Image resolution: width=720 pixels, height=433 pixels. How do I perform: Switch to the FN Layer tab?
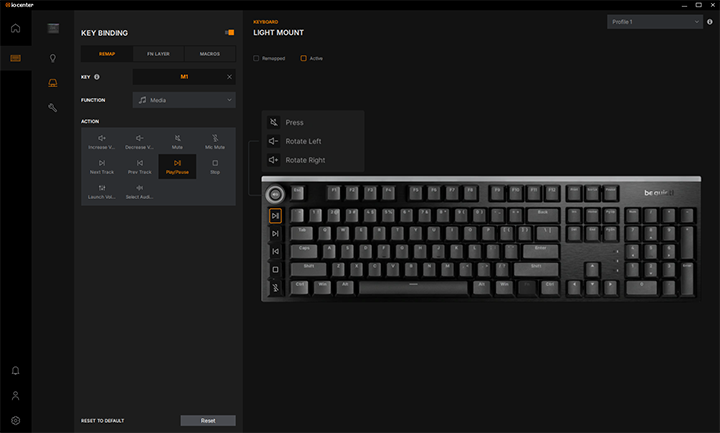coord(158,53)
